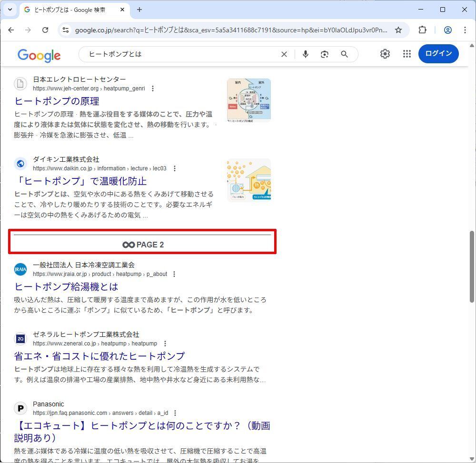Open more options for Panasonic FAQ result

[175, 413]
